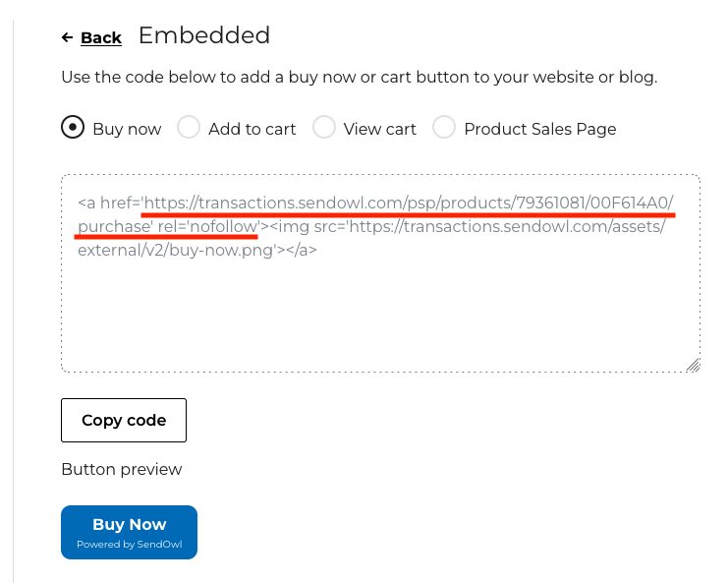Image resolution: width=728 pixels, height=583 pixels.
Task: Click the "Add to cart" option label
Action: coord(252,129)
